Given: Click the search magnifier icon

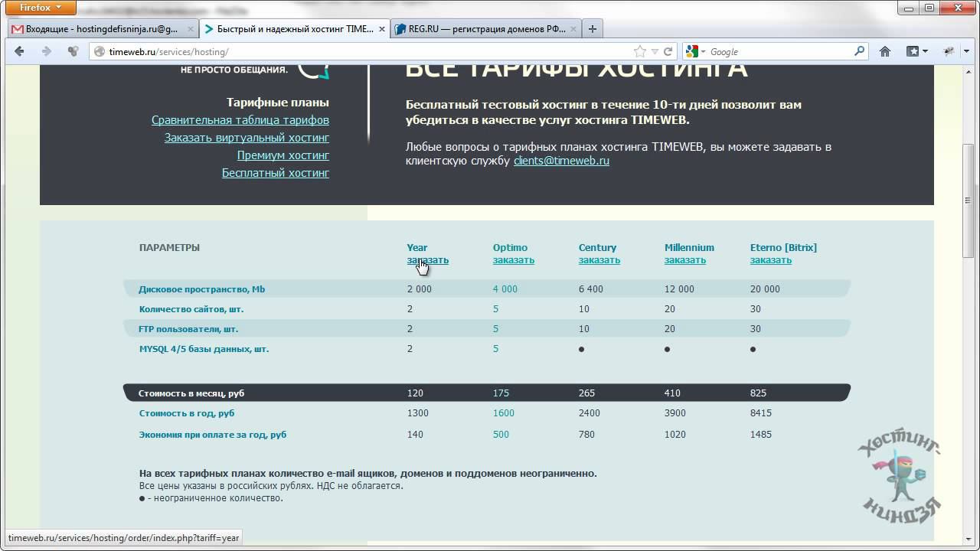Looking at the screenshot, I should (859, 51).
